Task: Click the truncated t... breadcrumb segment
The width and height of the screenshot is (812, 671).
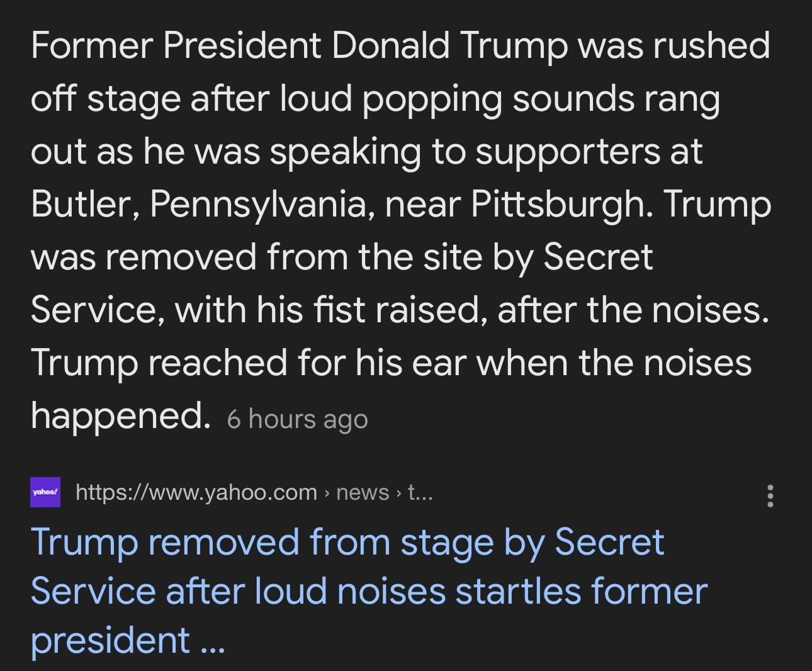Action: [420, 492]
